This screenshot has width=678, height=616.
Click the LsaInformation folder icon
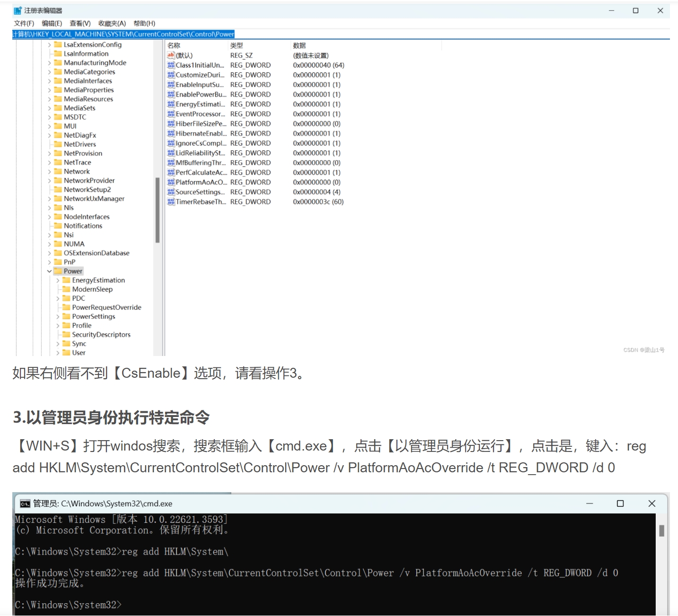coord(58,54)
